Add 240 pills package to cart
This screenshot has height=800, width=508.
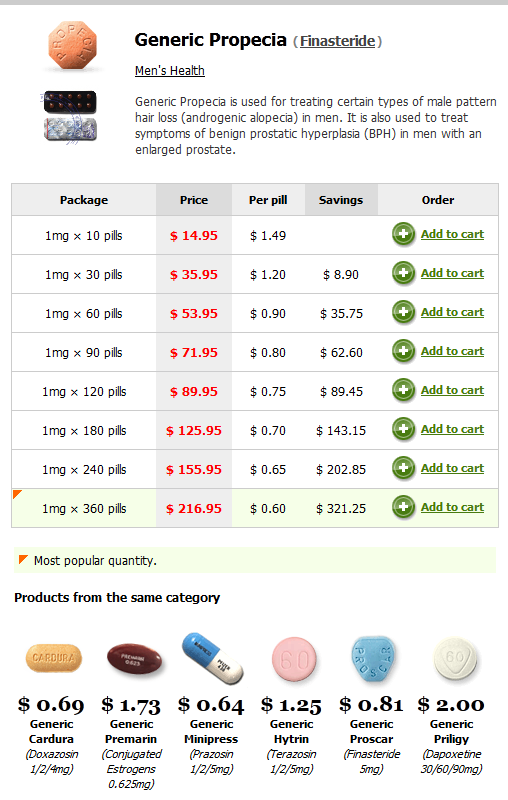452,468
